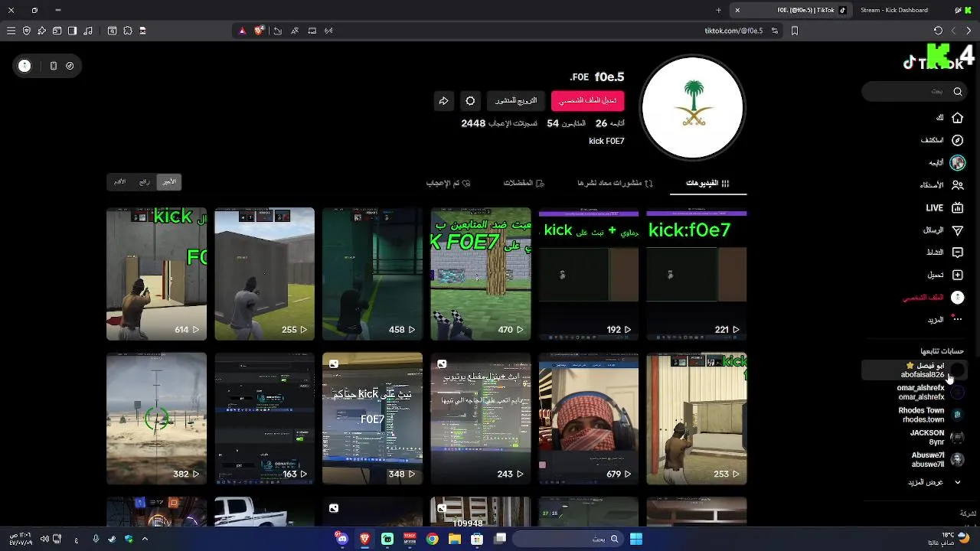The height and width of the screenshot is (551, 980).
Task: Open the video with 679 views
Action: pyautogui.click(x=588, y=419)
